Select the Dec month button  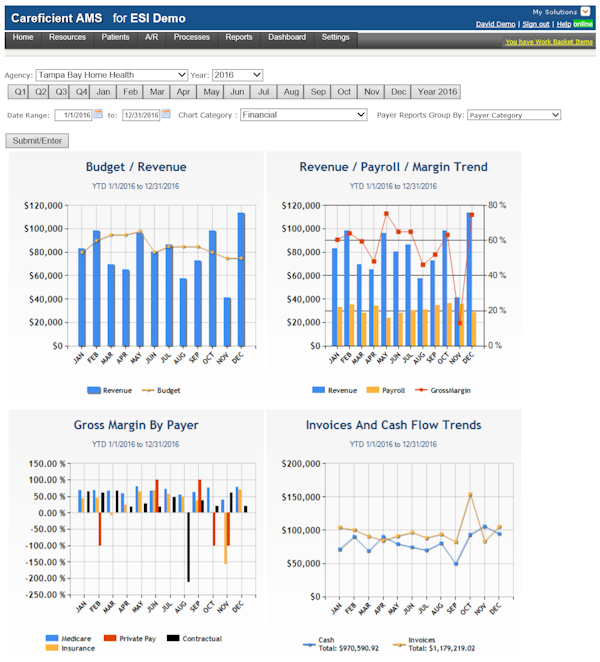coord(398,92)
